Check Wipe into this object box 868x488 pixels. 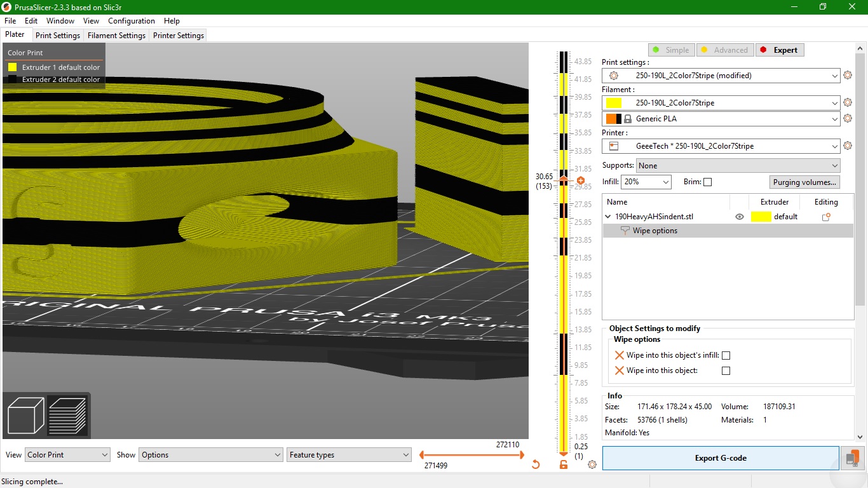726,370
